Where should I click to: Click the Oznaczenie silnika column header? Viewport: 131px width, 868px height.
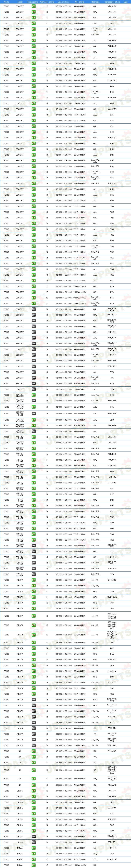112,2
